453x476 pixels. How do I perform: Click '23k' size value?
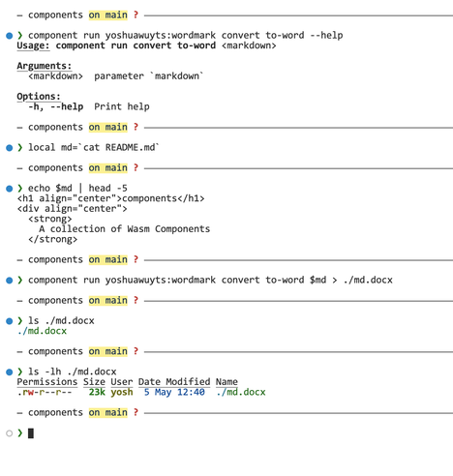[97, 392]
